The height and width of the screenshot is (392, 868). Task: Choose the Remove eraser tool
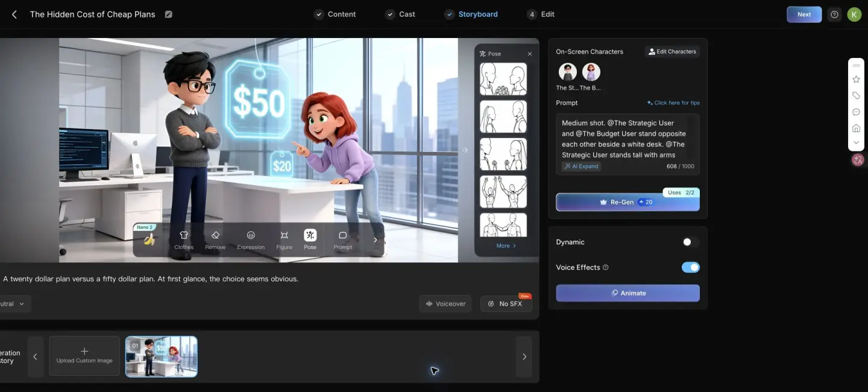click(215, 239)
